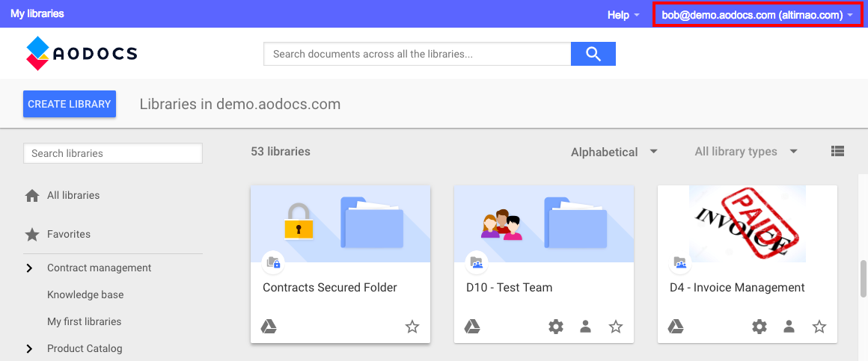Open the Alphabetical sort dropdown
The width and height of the screenshot is (868, 361).
[x=614, y=152]
